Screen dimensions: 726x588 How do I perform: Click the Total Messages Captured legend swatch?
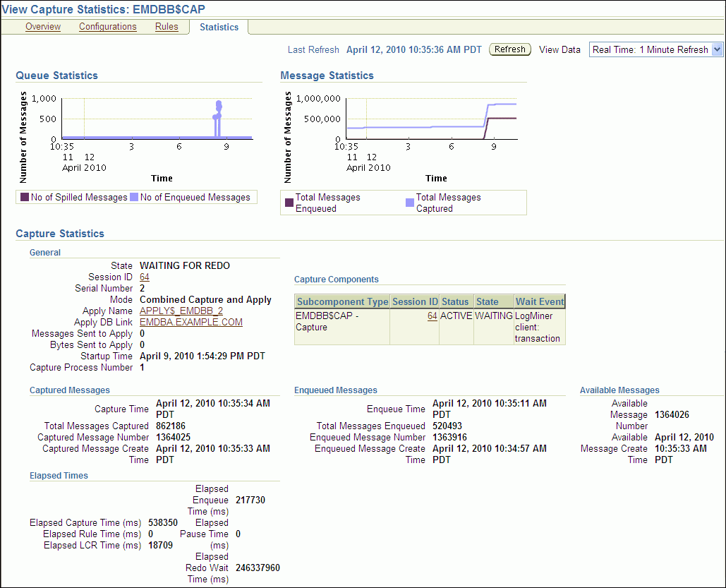pos(410,203)
